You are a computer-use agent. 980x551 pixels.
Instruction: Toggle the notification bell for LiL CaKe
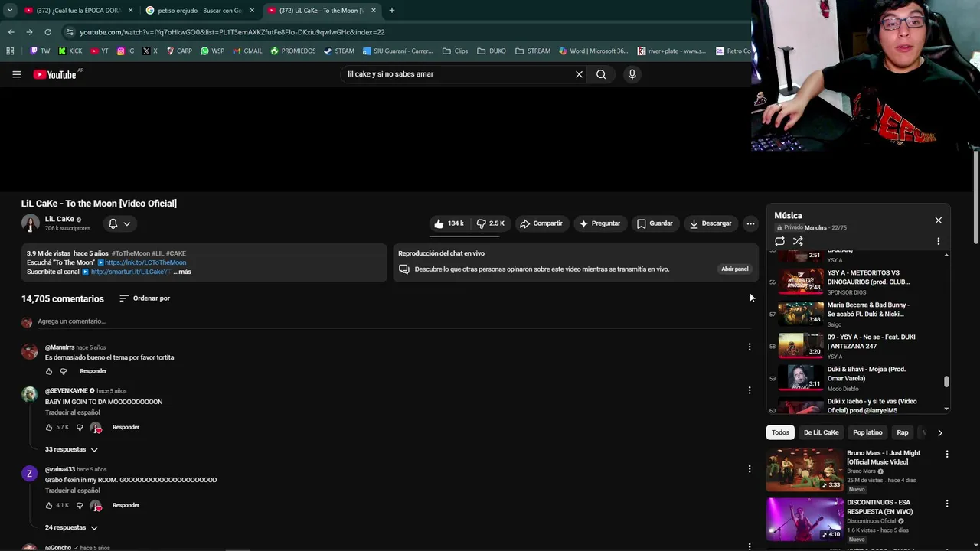[113, 223]
